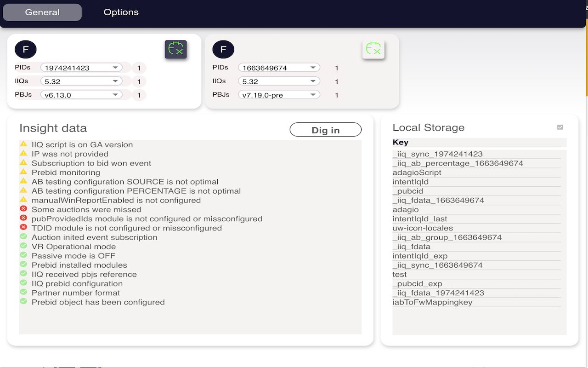588x368 pixels.
Task: Open the IIQs dropdown in the right panel
Action: 279,80
